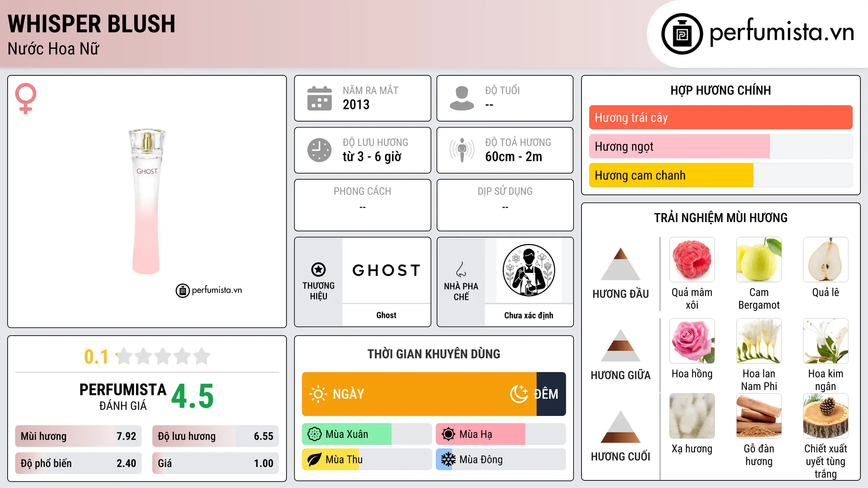
Task: Click the projection value 60cm - 2m
Action: tap(514, 157)
